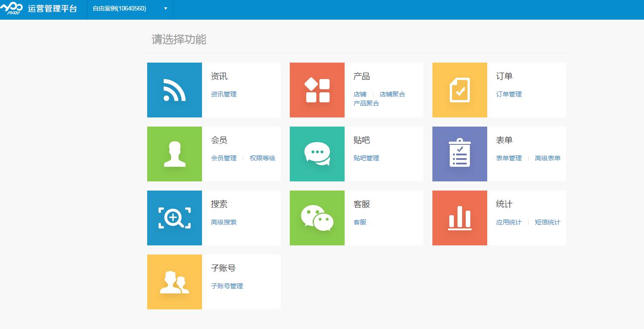The width and height of the screenshot is (644, 329).
Task: Click the 运营管理平台 title text
Action: (x=52, y=9)
